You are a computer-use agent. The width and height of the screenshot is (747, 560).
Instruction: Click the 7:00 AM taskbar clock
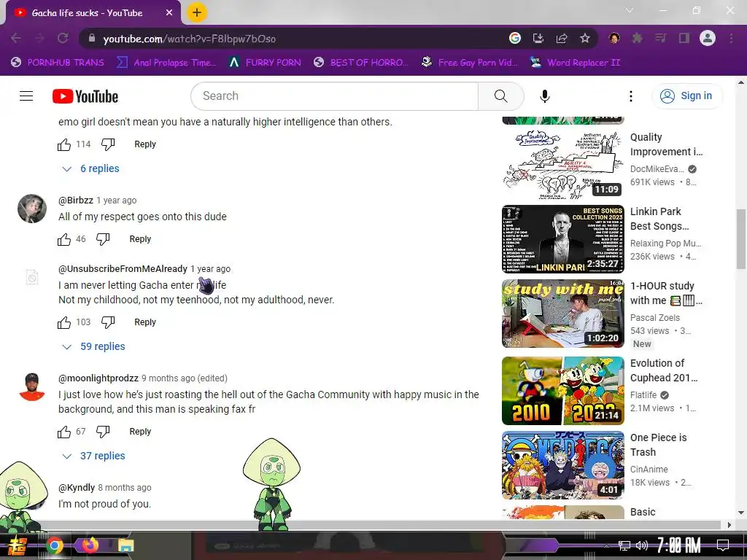679,545
